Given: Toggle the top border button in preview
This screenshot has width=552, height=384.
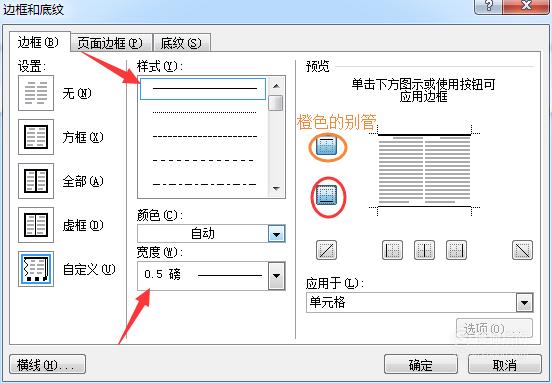Looking at the screenshot, I should point(327,146).
